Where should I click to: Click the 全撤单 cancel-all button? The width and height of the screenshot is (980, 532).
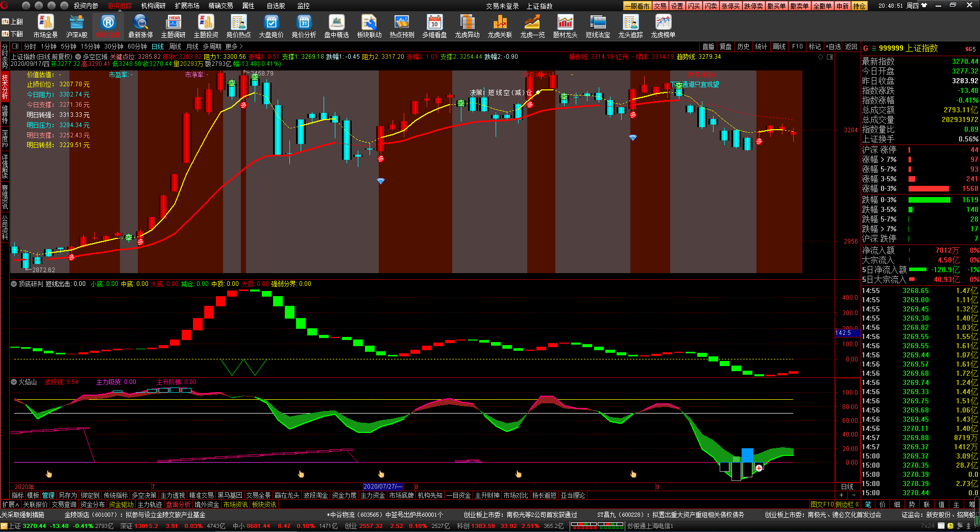pyautogui.click(x=822, y=6)
